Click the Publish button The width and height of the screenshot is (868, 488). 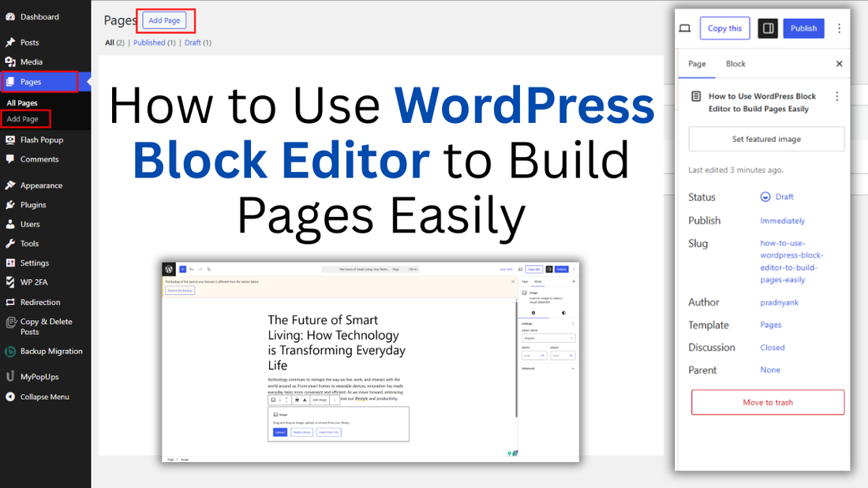coord(803,28)
